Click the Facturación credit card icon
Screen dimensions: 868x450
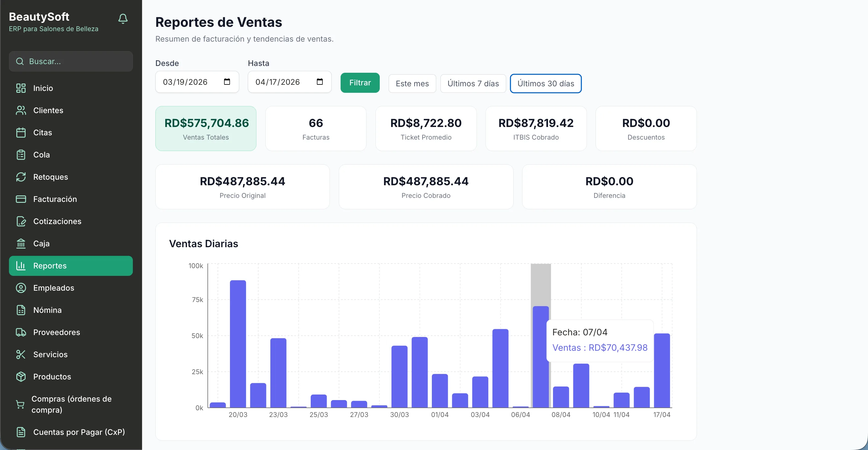click(21, 199)
